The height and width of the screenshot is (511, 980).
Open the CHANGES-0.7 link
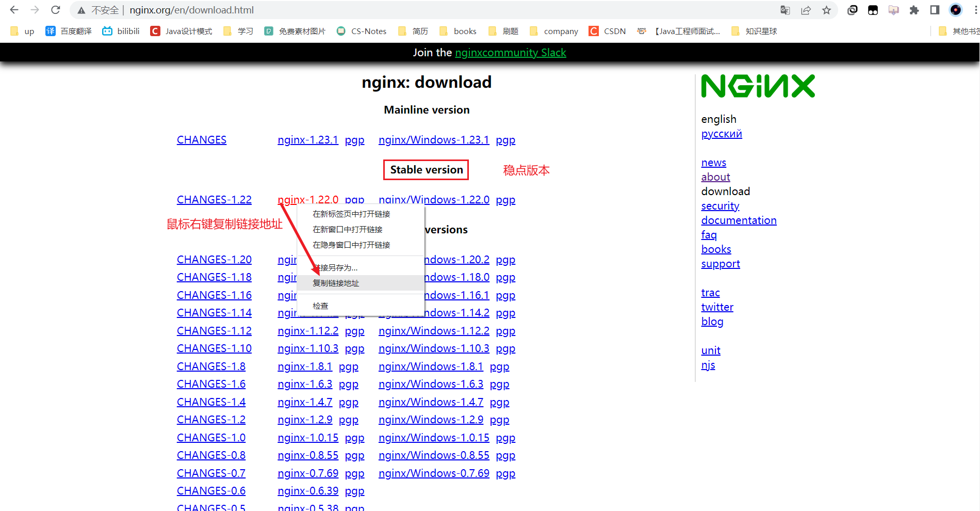(211, 473)
